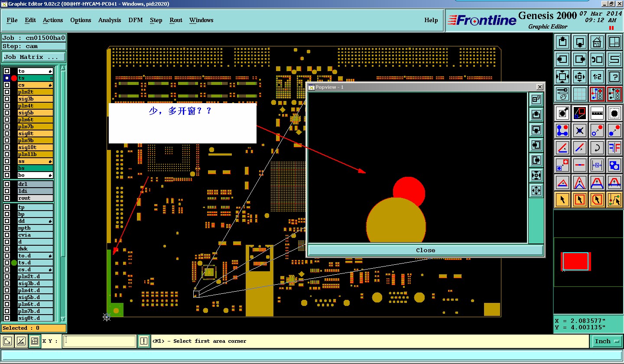Select the dashed-box octagon highlight tool
624x364 pixels.
(x=614, y=113)
